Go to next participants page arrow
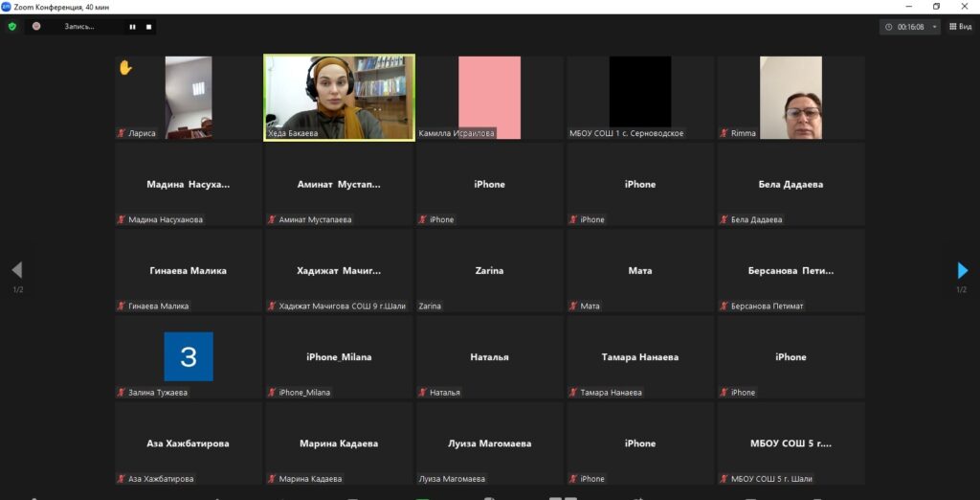Viewport: 980px width, 500px height. pos(963,270)
